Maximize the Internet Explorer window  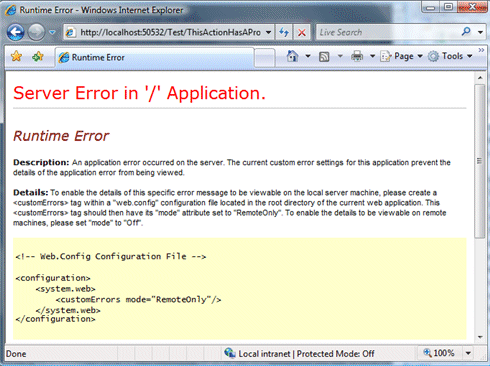point(449,7)
